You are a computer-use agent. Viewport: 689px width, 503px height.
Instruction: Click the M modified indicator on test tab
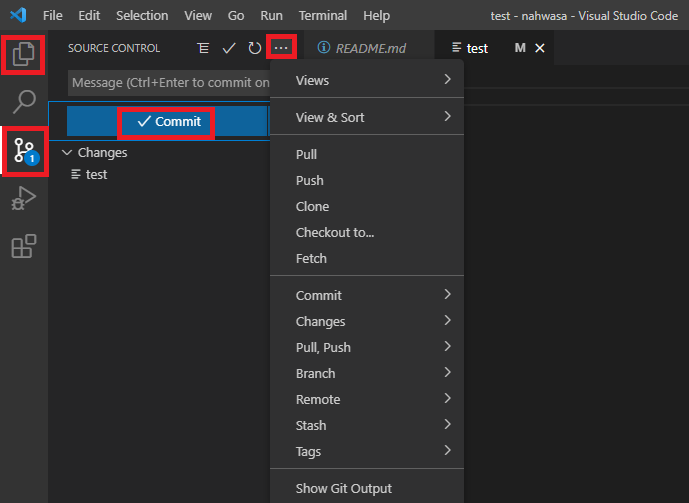520,47
